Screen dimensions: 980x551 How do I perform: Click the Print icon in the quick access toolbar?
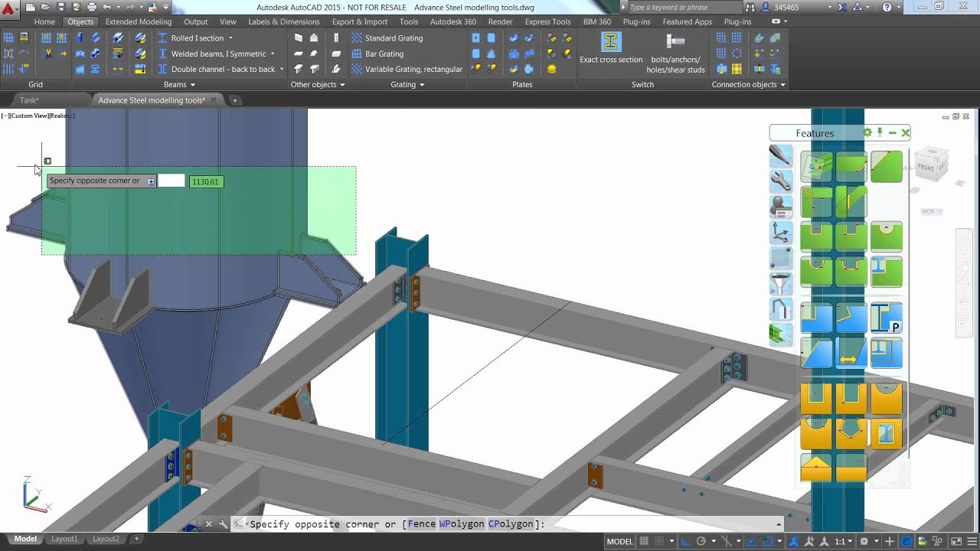coord(92,8)
